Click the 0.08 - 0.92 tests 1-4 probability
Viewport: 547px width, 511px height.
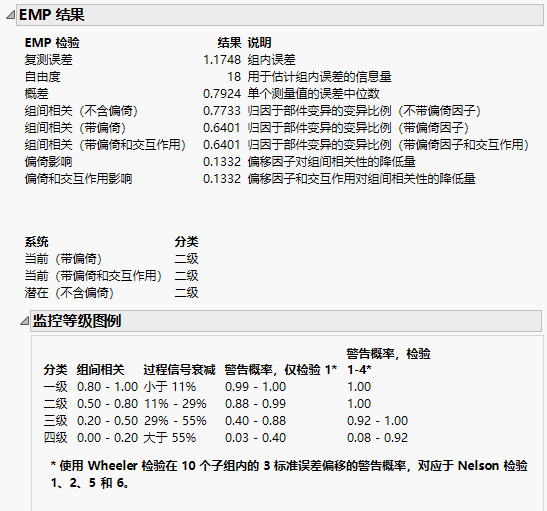377,437
